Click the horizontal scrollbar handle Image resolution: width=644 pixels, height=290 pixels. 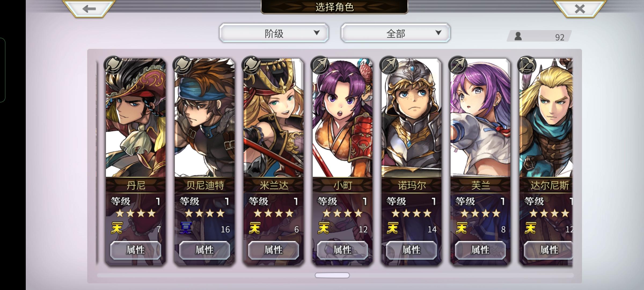coord(332,275)
